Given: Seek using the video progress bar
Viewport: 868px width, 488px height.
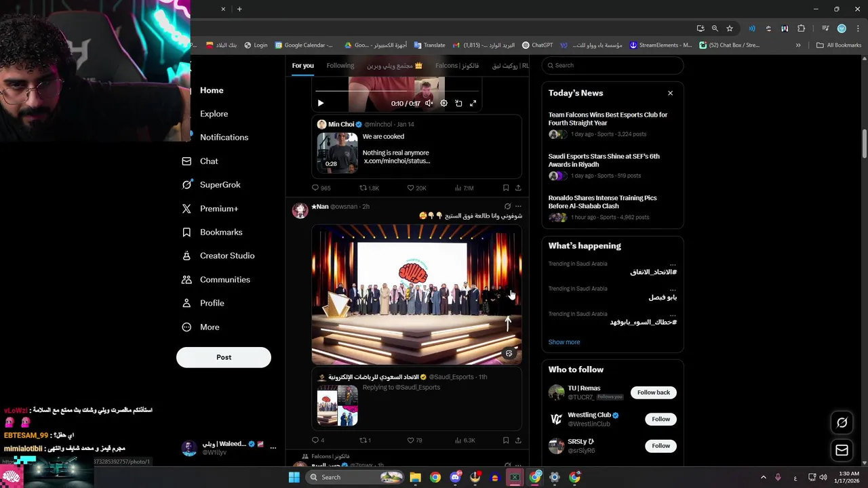Looking at the screenshot, I should [397, 91].
